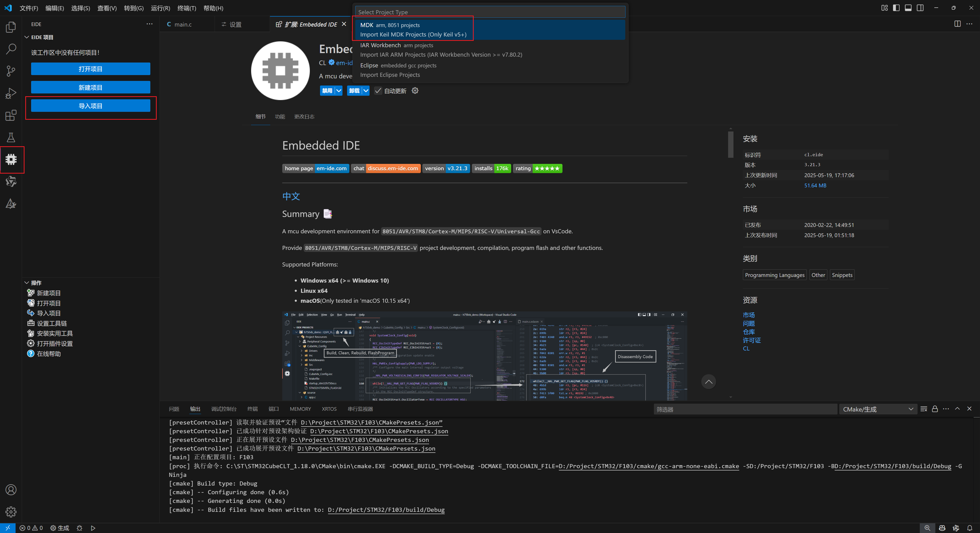Image resolution: width=980 pixels, height=533 pixels.
Task: Click the 打开项目 blue button
Action: pos(91,69)
